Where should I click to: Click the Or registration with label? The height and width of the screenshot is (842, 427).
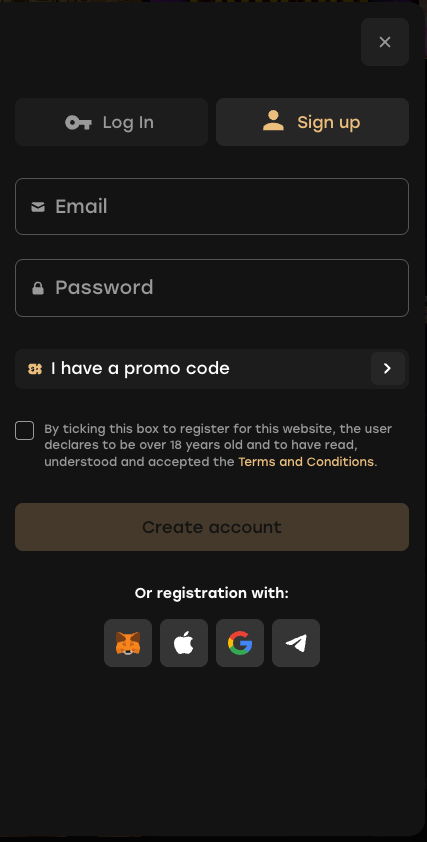coord(212,593)
